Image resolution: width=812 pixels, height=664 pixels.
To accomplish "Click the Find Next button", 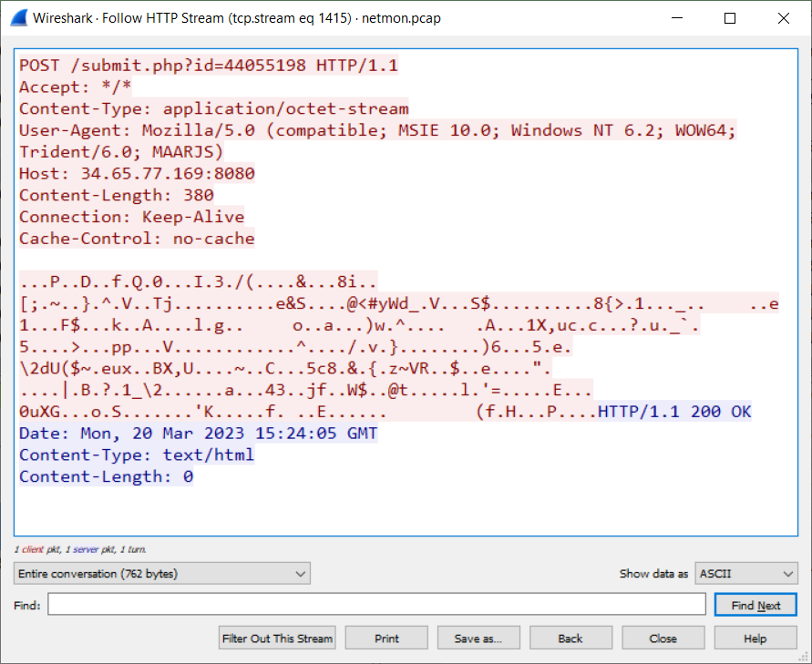I will (755, 605).
